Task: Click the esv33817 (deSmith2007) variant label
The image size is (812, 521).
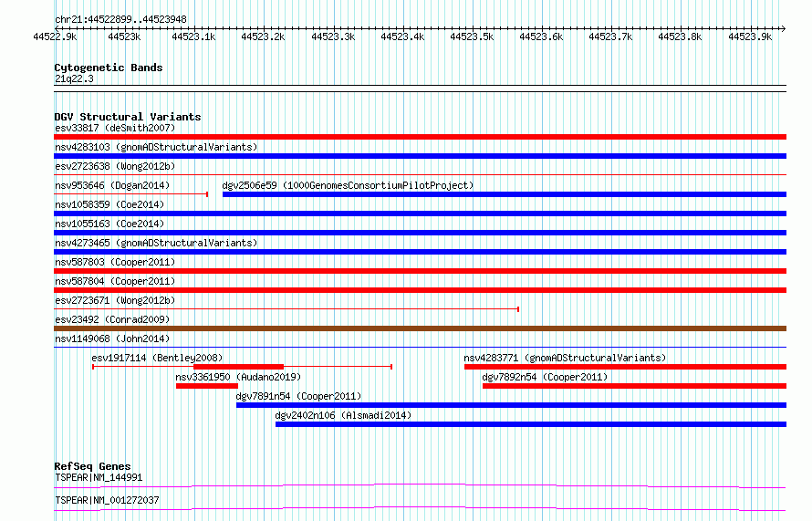Action: pyautogui.click(x=115, y=128)
